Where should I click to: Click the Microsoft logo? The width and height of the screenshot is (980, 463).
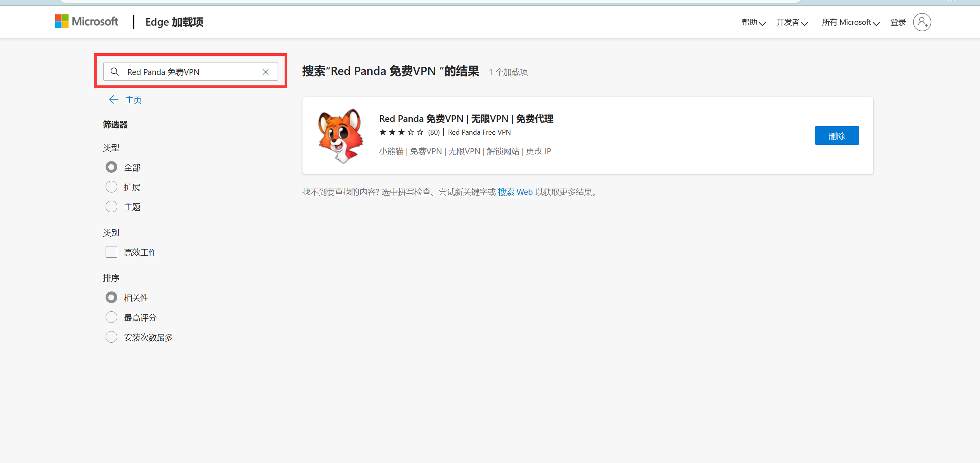86,21
